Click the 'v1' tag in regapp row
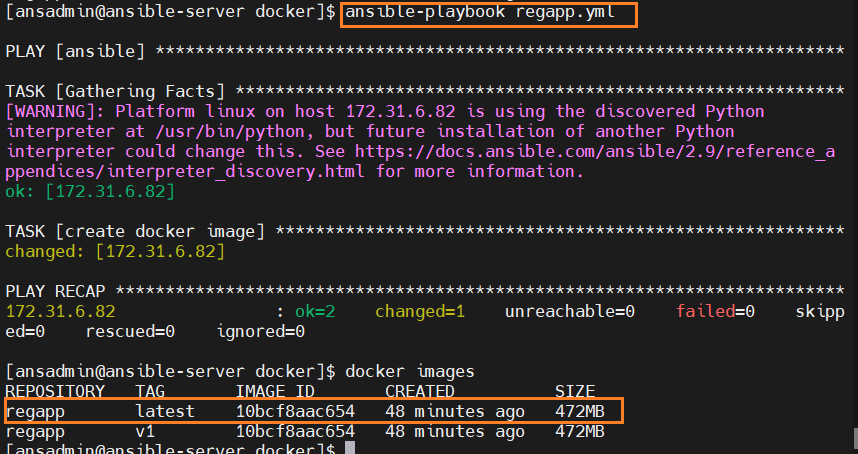This screenshot has width=858, height=454. click(145, 432)
